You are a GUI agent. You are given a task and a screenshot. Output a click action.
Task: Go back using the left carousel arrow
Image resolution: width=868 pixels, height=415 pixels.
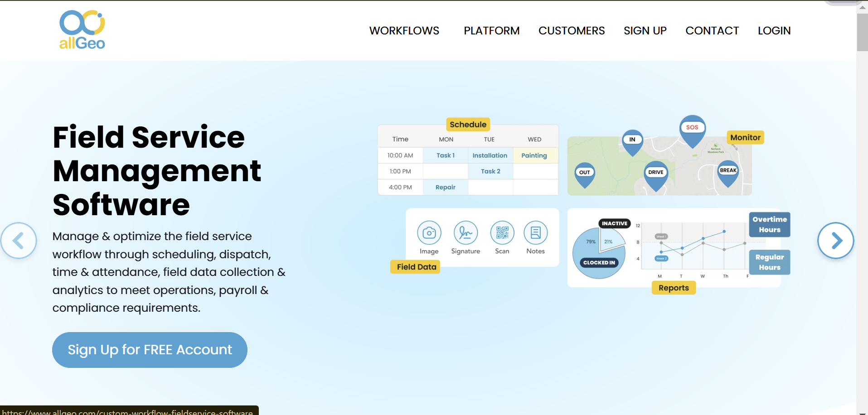[x=19, y=241]
